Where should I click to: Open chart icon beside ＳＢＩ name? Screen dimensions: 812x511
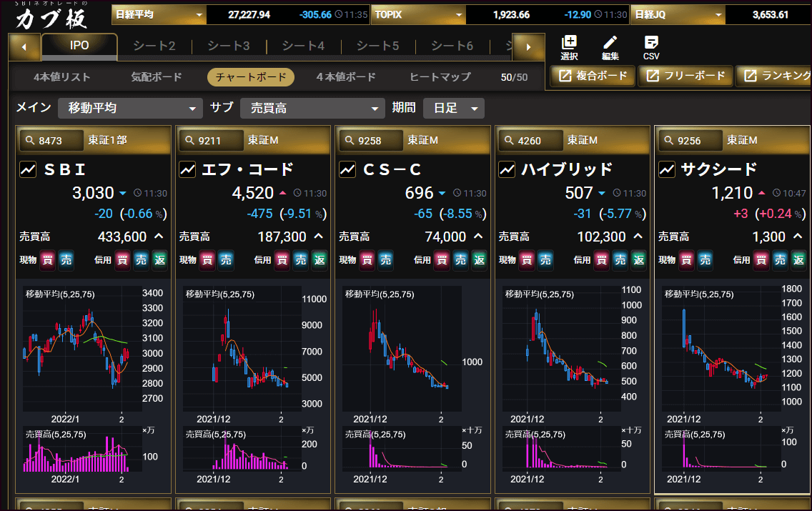coord(28,169)
